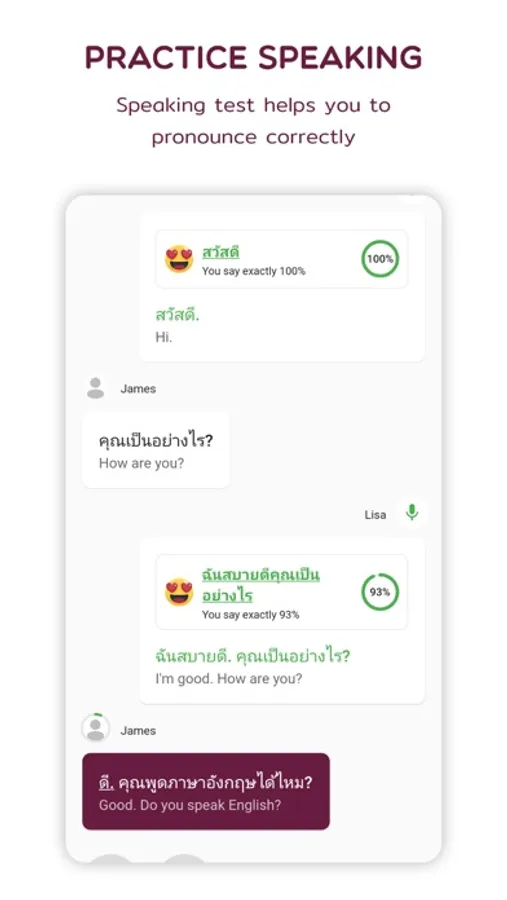This screenshot has width=507, height=900.
Task: Click the 'You say exactly 93%' result card
Action: [x=281, y=592]
